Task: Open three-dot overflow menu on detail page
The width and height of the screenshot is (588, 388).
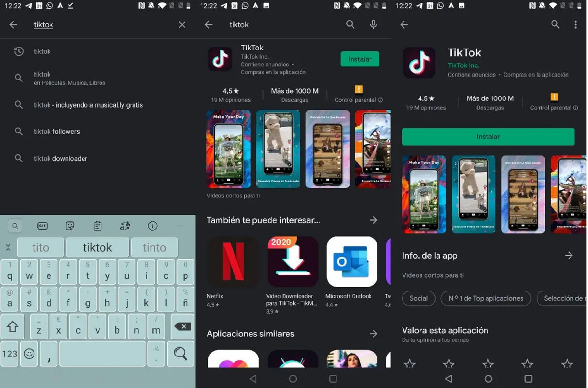Action: [576, 25]
